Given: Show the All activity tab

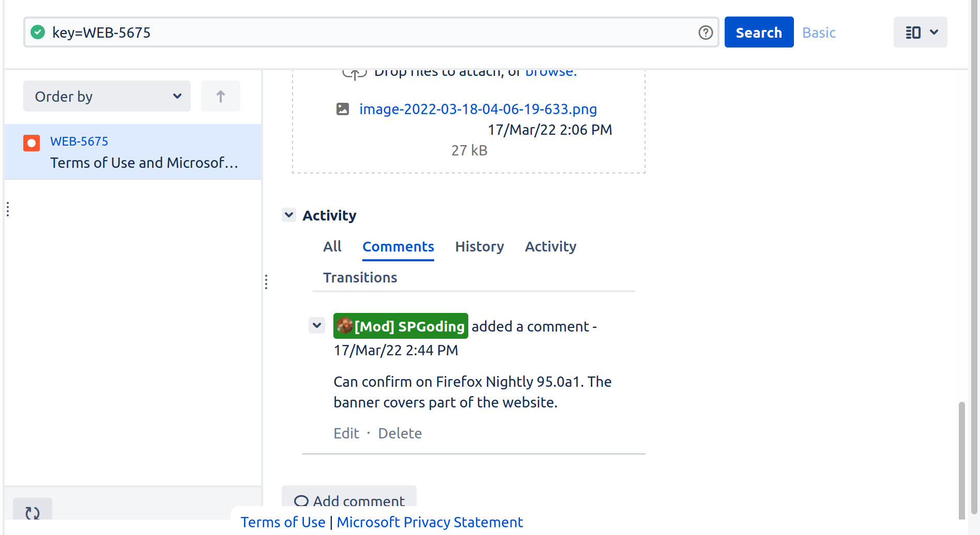Looking at the screenshot, I should click(332, 247).
